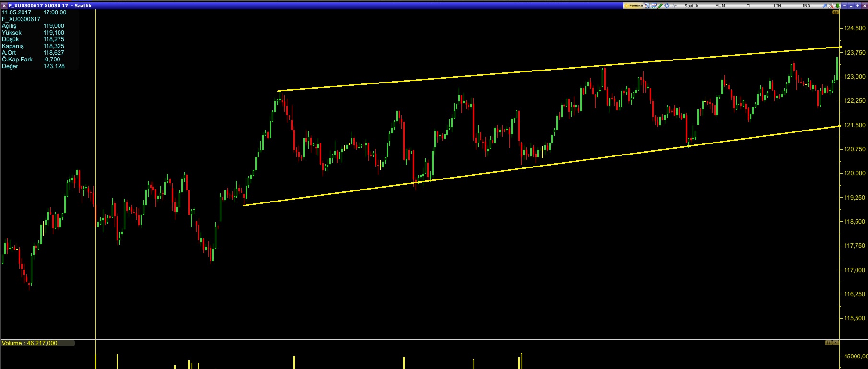Click the IND indicators button
Viewport: 868px width, 369px height.
(806, 6)
